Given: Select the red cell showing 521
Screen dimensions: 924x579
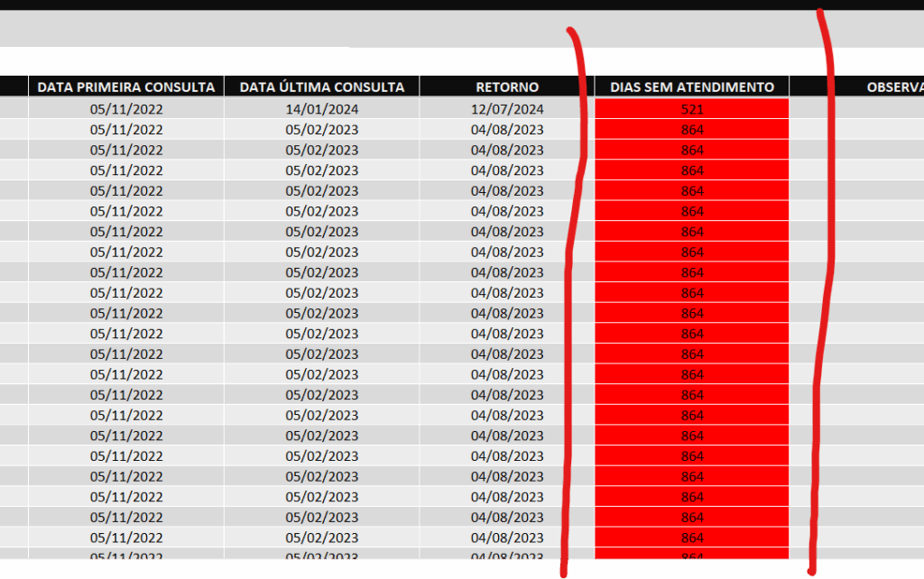Looking at the screenshot, I should coord(692,109).
